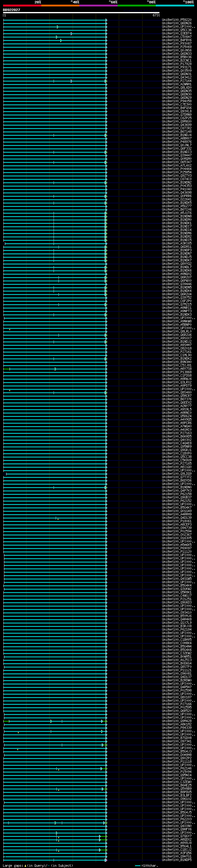Select hit label UniRef100_Q03509
Screen dimensions: 197x868
click(177, 71)
